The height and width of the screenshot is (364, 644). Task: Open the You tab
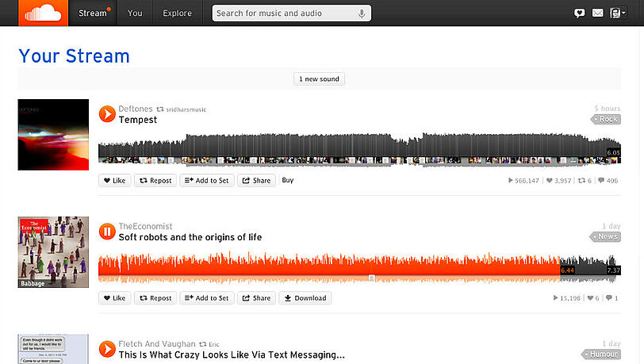[135, 13]
